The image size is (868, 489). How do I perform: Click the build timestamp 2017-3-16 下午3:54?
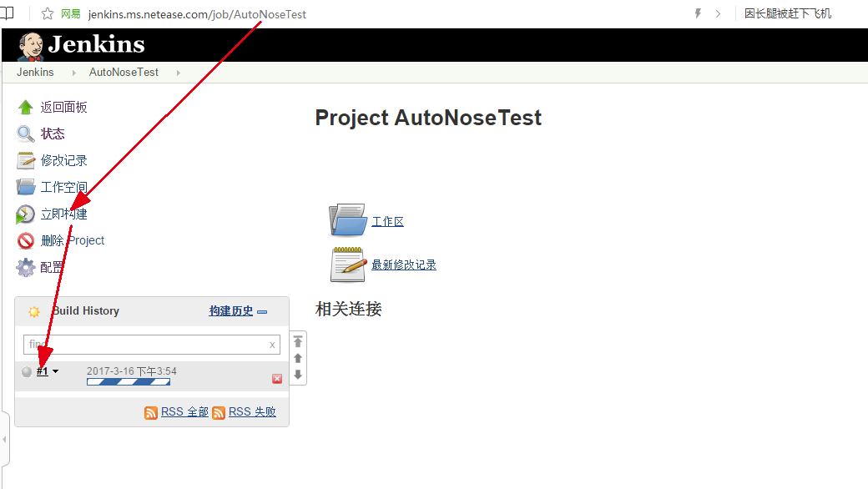(132, 371)
